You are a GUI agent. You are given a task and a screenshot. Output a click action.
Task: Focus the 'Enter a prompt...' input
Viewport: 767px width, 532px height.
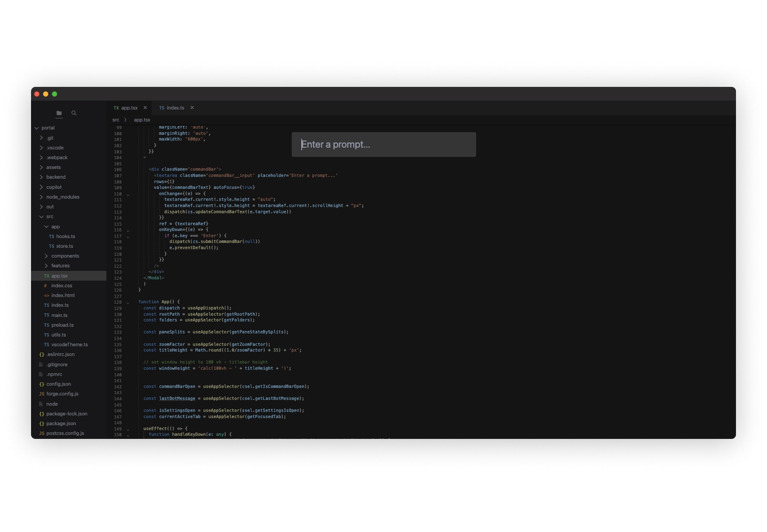point(384,145)
